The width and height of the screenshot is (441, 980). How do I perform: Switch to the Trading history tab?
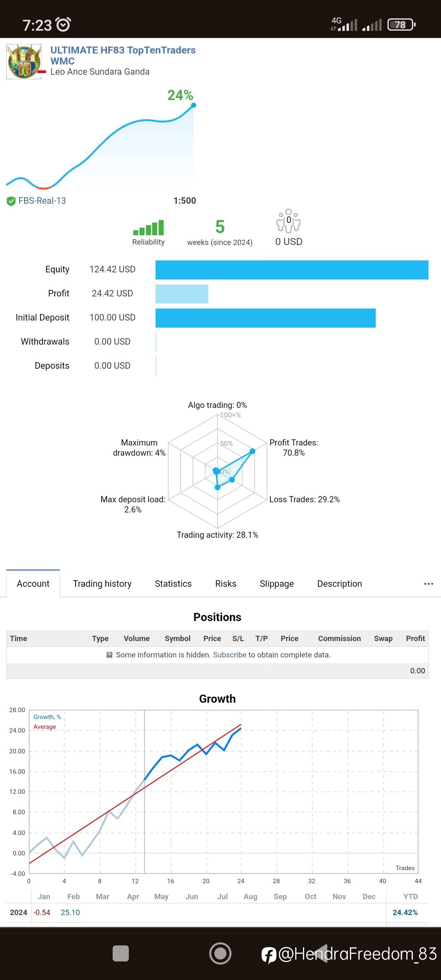(x=102, y=584)
